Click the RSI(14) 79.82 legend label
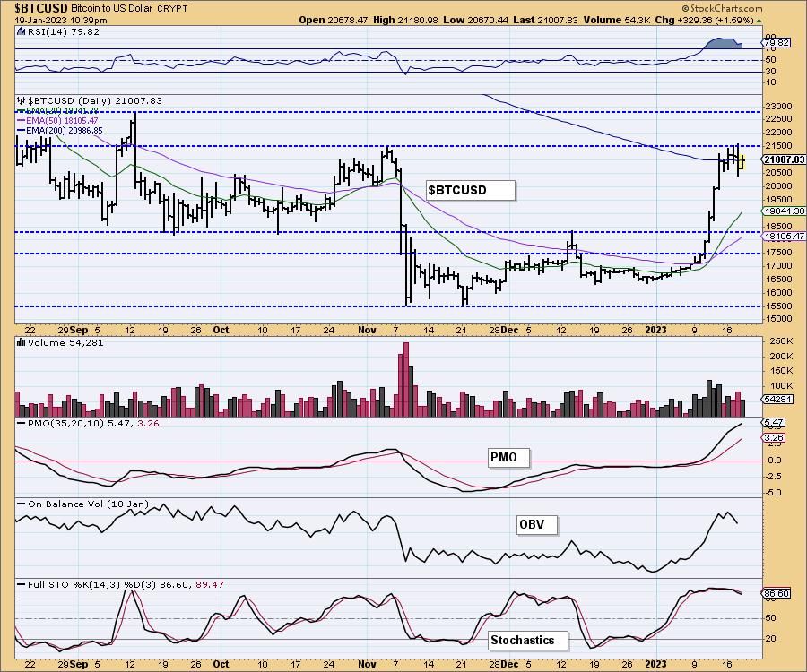 (63, 31)
